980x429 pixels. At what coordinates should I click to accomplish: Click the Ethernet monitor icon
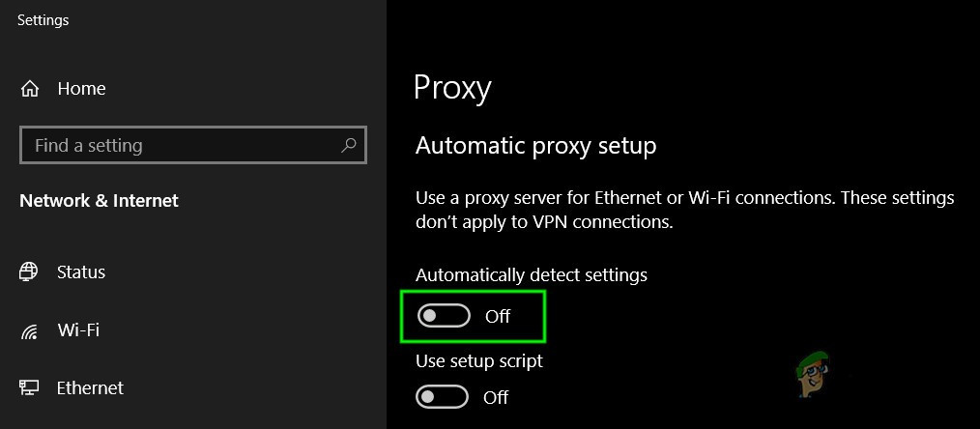pos(29,388)
